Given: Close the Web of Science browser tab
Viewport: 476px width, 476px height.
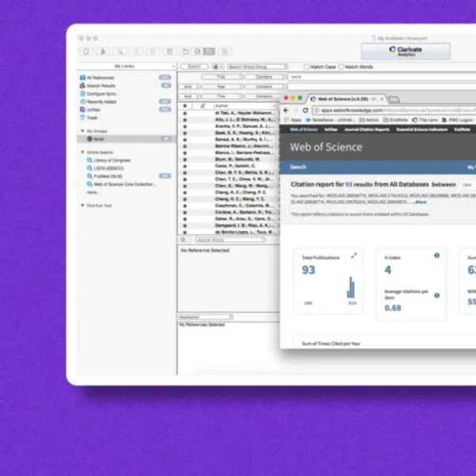Looking at the screenshot, I should pos(382,99).
